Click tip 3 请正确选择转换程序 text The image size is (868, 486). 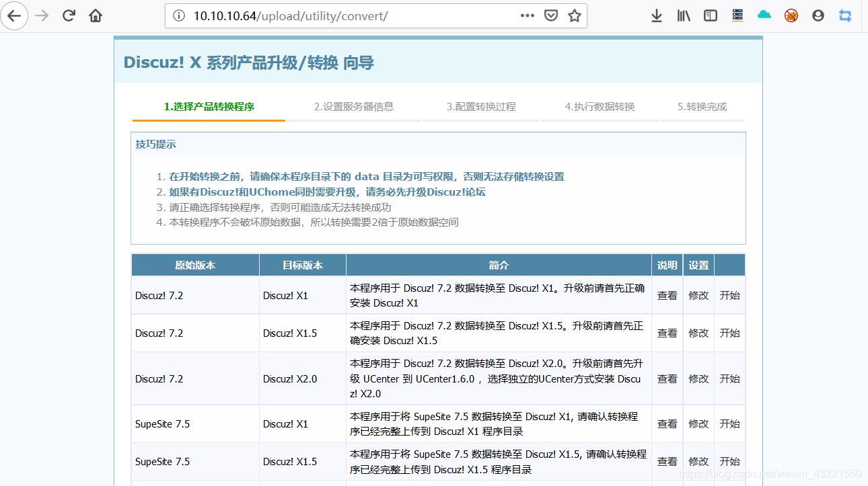click(x=280, y=207)
